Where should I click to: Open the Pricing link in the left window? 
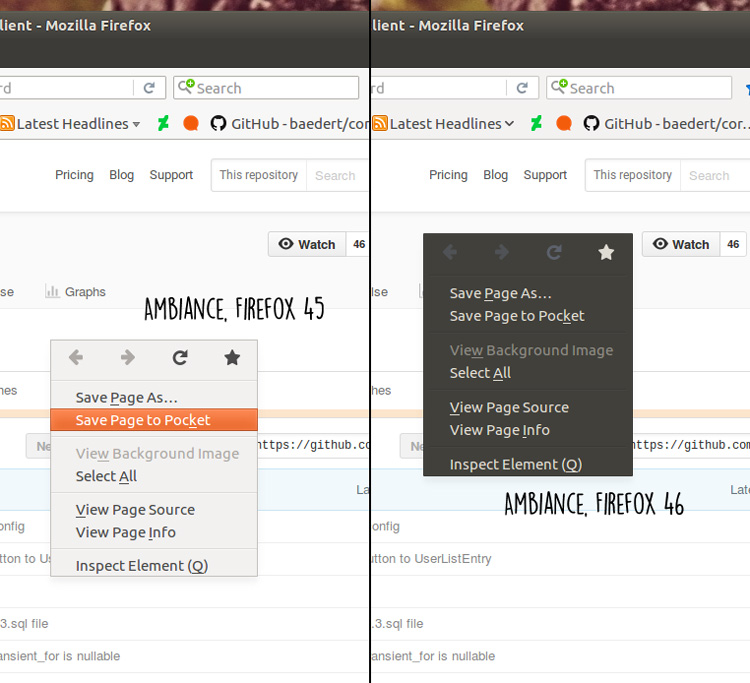point(74,175)
